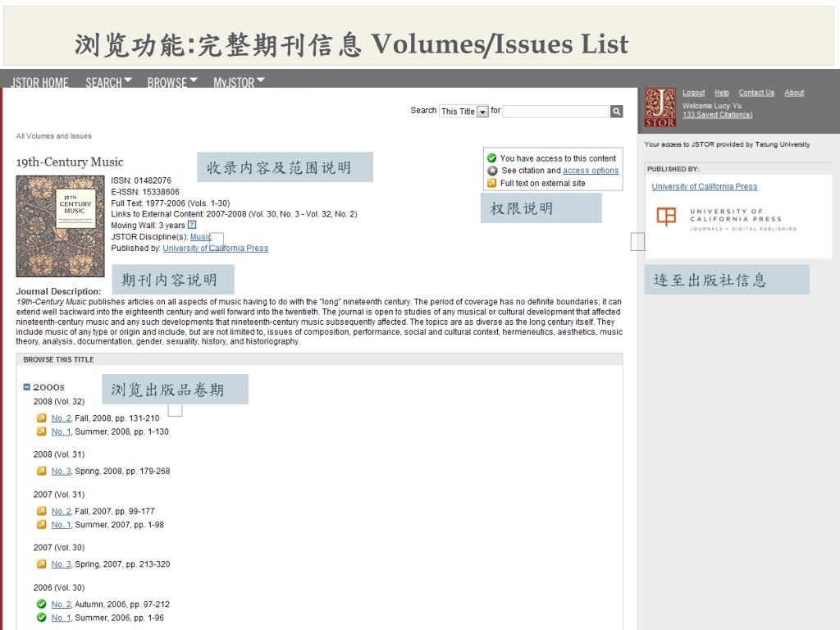
Task: Open the BROWSE menu dropdown
Action: coord(172,83)
